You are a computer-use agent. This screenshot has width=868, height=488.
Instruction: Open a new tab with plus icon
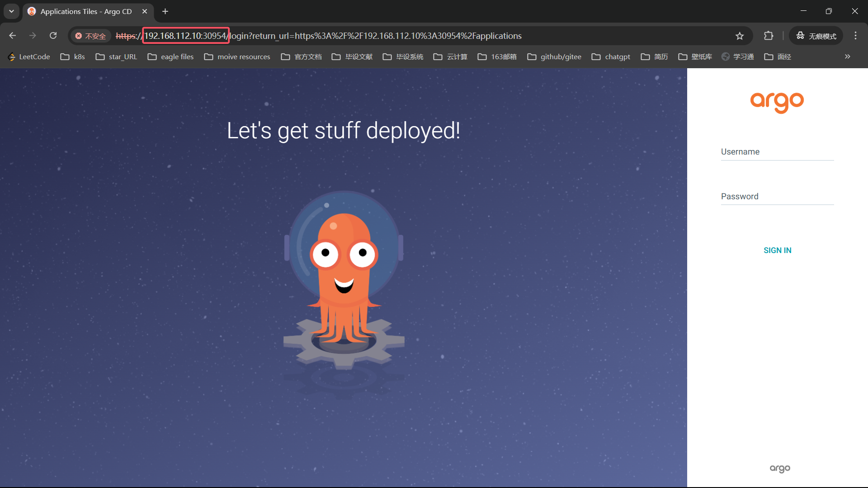click(165, 11)
